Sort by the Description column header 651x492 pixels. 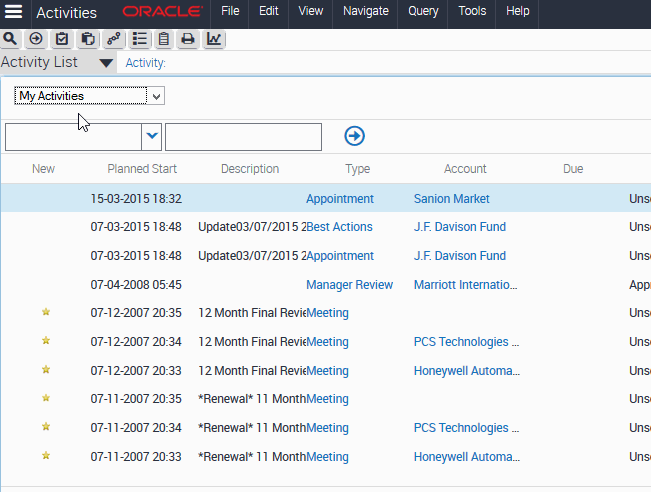250,169
